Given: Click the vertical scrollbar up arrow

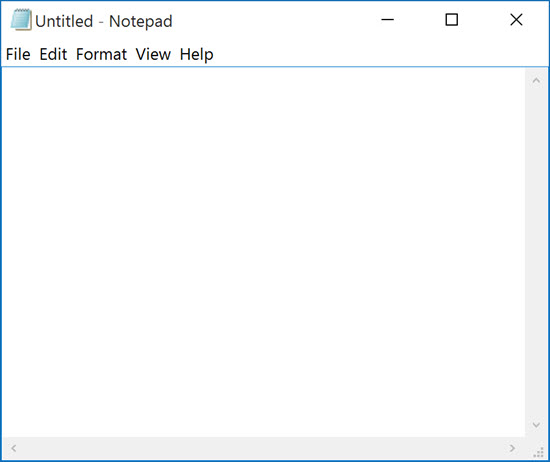Looking at the screenshot, I should click(536, 81).
